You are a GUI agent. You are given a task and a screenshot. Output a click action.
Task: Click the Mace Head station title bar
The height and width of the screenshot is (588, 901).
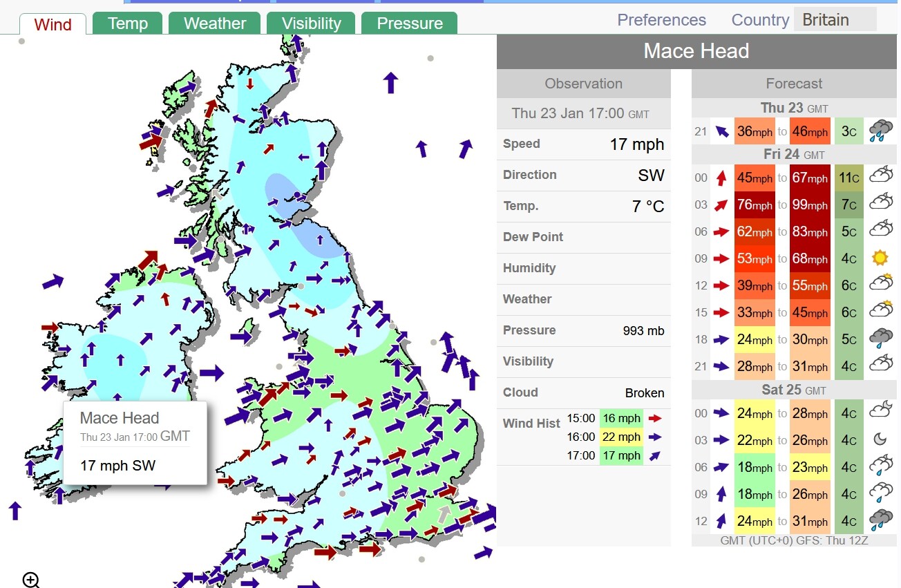pos(696,51)
